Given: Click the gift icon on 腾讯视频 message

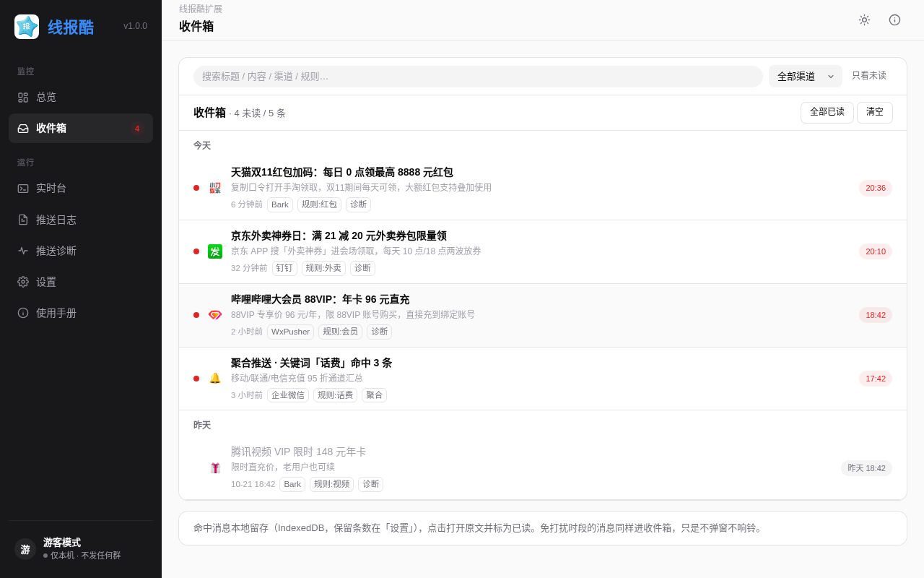Looking at the screenshot, I should click(215, 468).
